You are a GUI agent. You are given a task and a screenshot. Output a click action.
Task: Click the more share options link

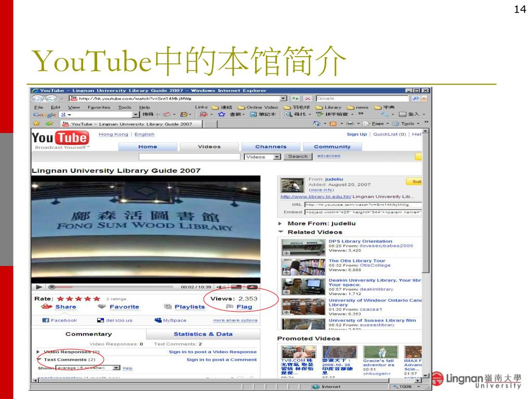[235, 320]
